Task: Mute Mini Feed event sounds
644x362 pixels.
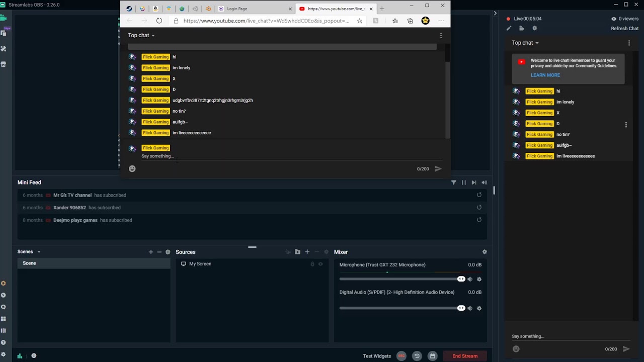Action: pos(484,183)
